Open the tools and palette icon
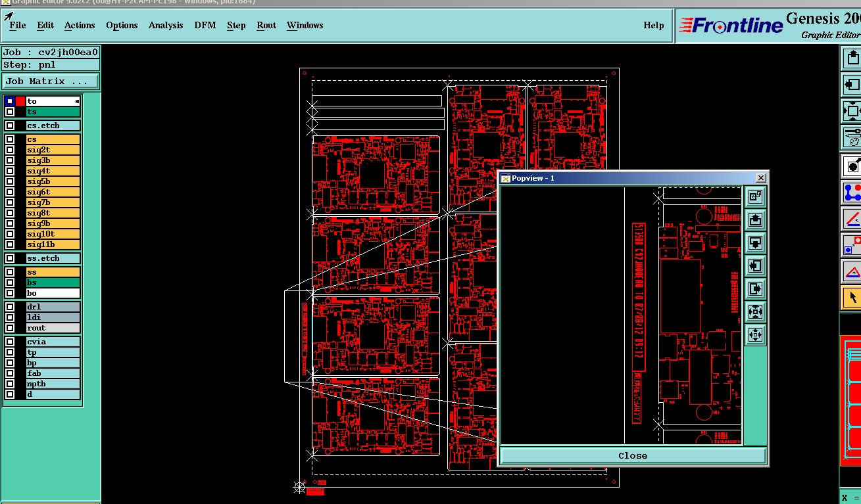 (x=853, y=137)
